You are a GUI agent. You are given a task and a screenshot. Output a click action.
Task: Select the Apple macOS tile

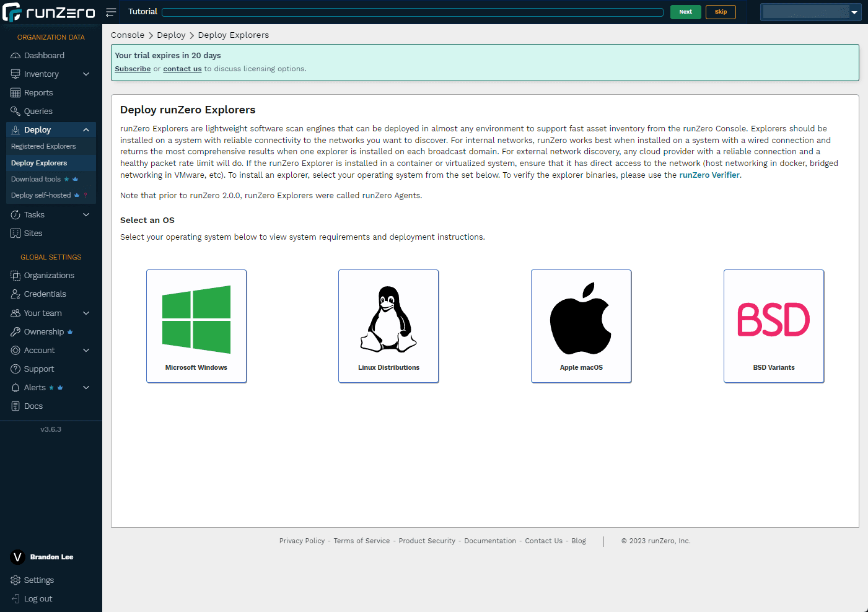[x=581, y=326]
